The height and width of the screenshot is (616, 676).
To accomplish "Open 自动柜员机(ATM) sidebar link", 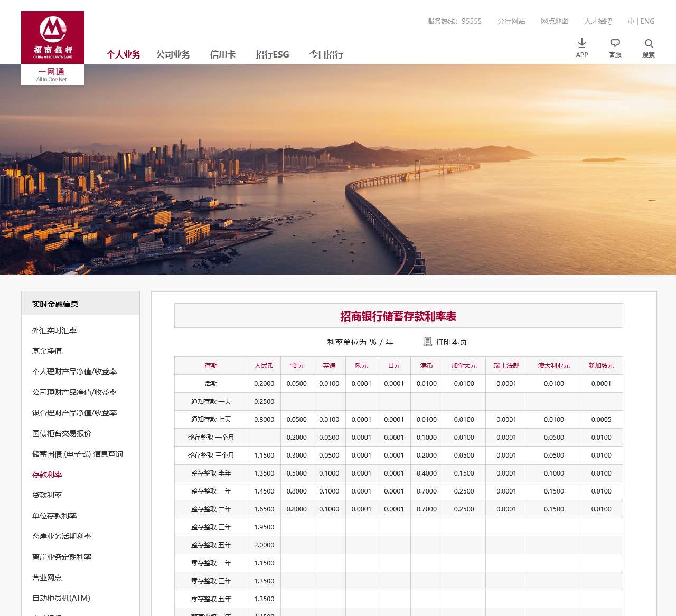I will (x=61, y=598).
